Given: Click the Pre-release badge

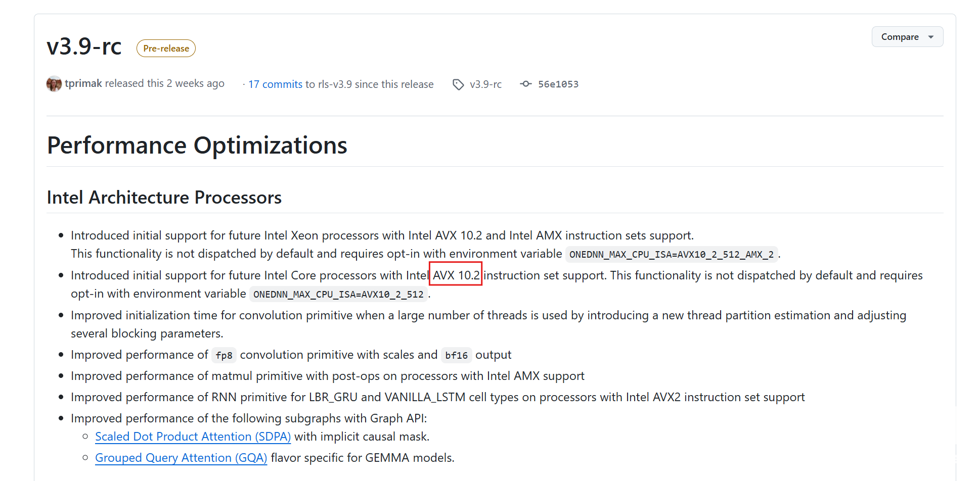Looking at the screenshot, I should tap(166, 49).
